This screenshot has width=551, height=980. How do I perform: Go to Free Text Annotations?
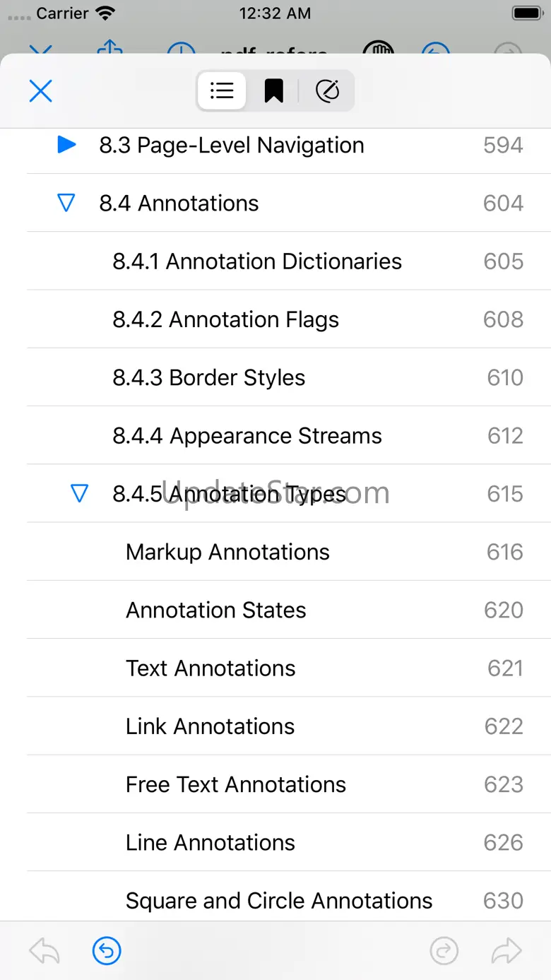click(x=236, y=784)
